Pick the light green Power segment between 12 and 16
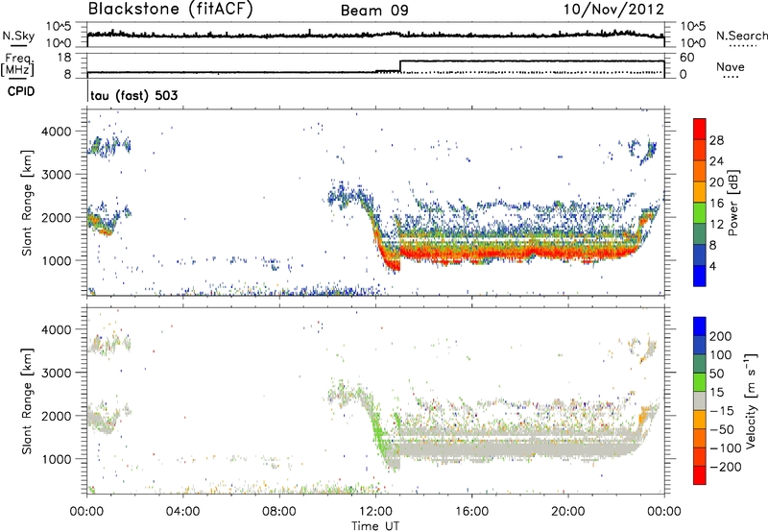The image size is (768, 532). coord(700,213)
